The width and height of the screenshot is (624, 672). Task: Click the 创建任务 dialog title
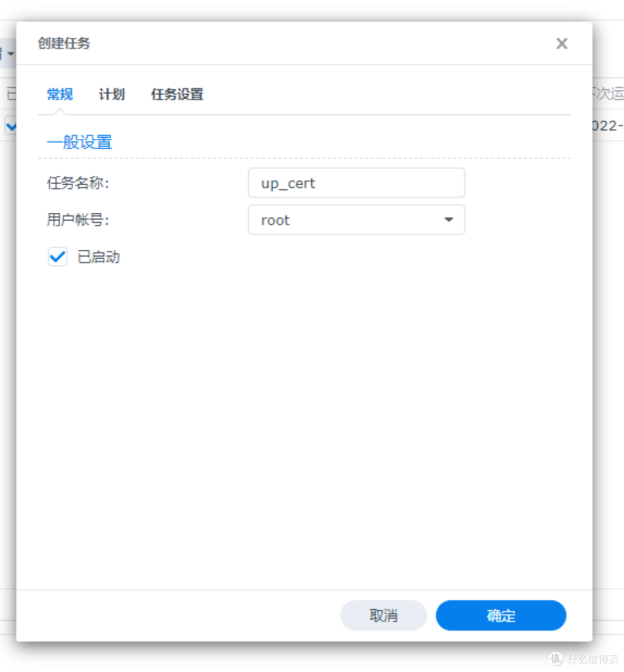pyautogui.click(x=64, y=43)
